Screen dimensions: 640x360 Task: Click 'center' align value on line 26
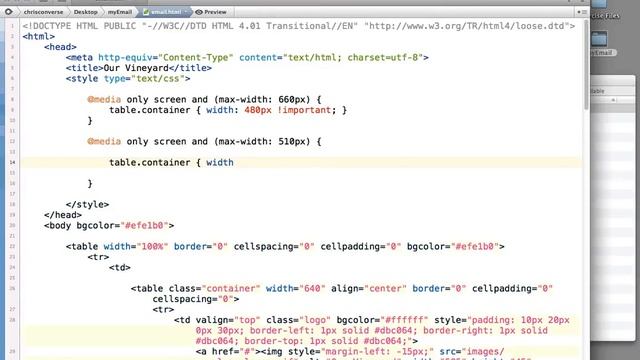click(385, 289)
